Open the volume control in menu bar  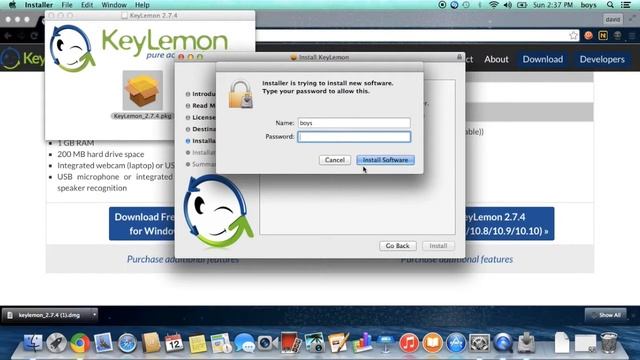coord(507,5)
